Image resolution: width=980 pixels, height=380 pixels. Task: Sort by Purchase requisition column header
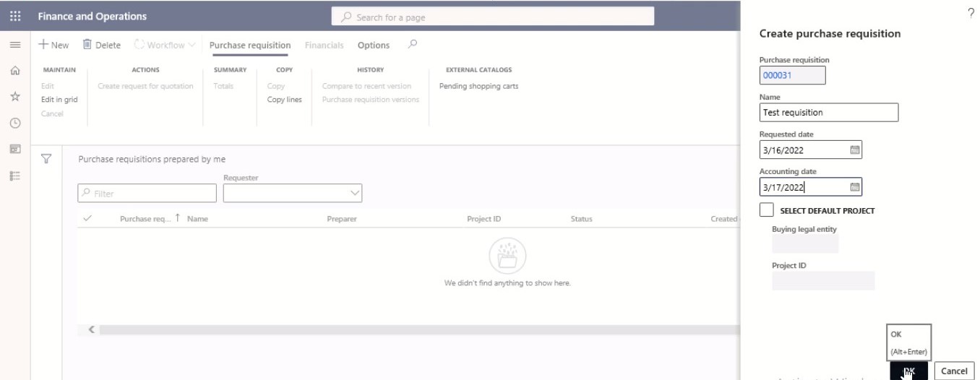[150, 219]
